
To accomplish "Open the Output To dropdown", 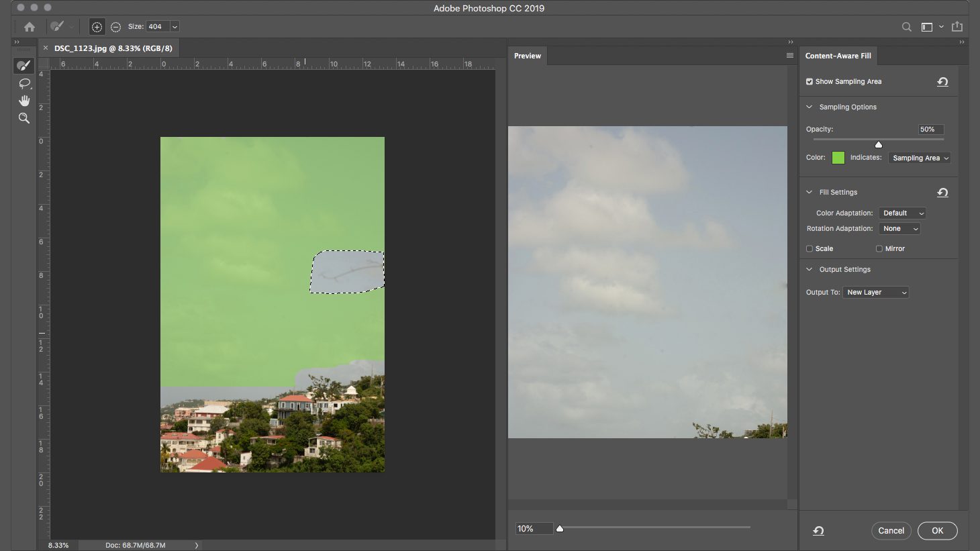I will (x=875, y=293).
